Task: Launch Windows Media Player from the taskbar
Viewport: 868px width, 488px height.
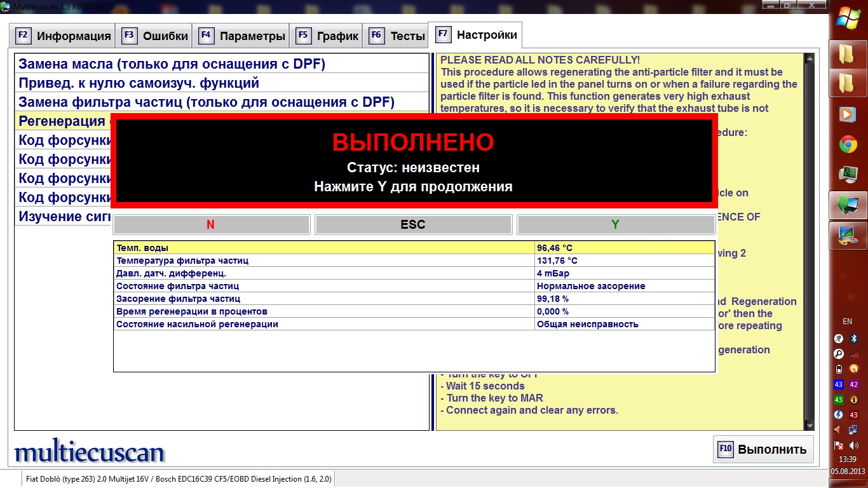Action: [848, 114]
